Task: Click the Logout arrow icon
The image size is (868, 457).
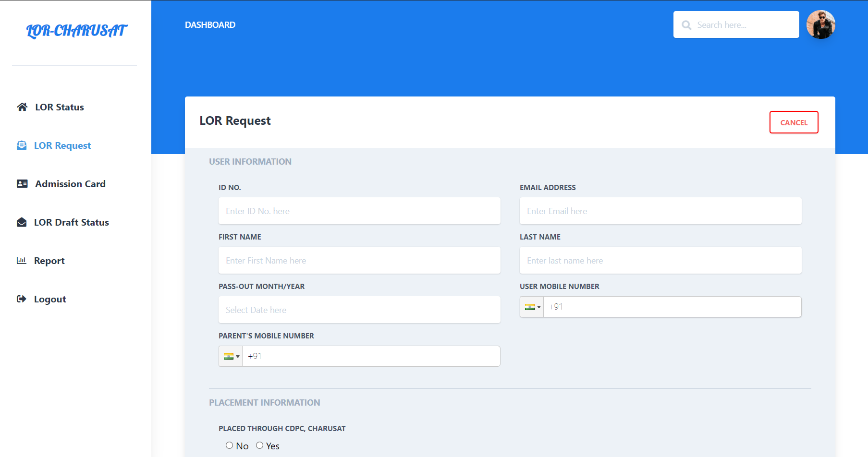Action: click(x=22, y=299)
